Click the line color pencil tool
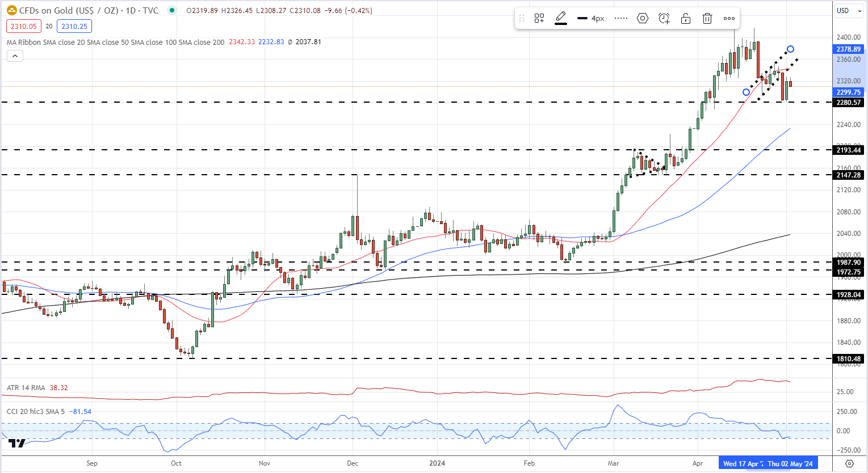The height and width of the screenshot is (473, 868). click(561, 18)
